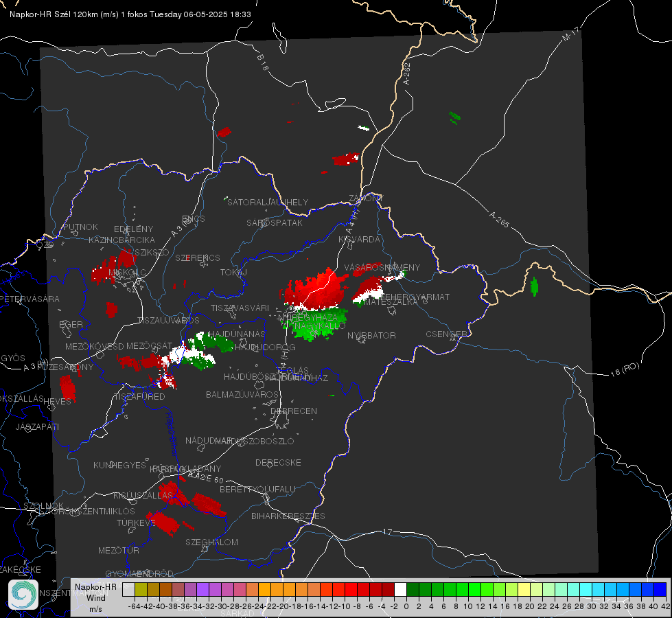Viewport: 672px width, 618px height.
Task: Select the BERETTYOUJFALU label
Action: (257, 490)
